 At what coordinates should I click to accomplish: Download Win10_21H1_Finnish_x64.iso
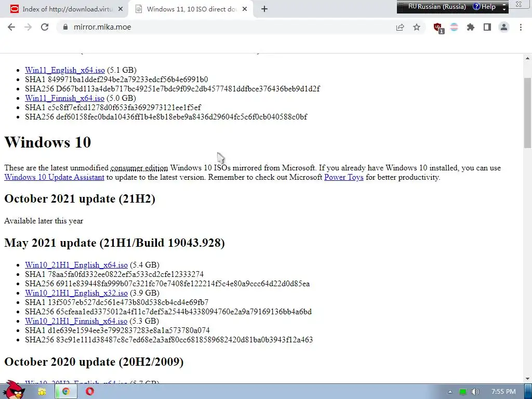(x=76, y=321)
